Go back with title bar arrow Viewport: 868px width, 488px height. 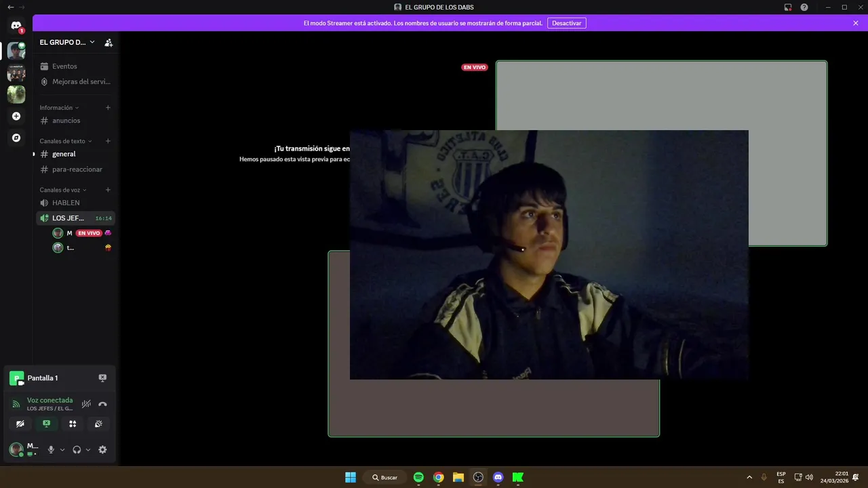[x=10, y=7]
